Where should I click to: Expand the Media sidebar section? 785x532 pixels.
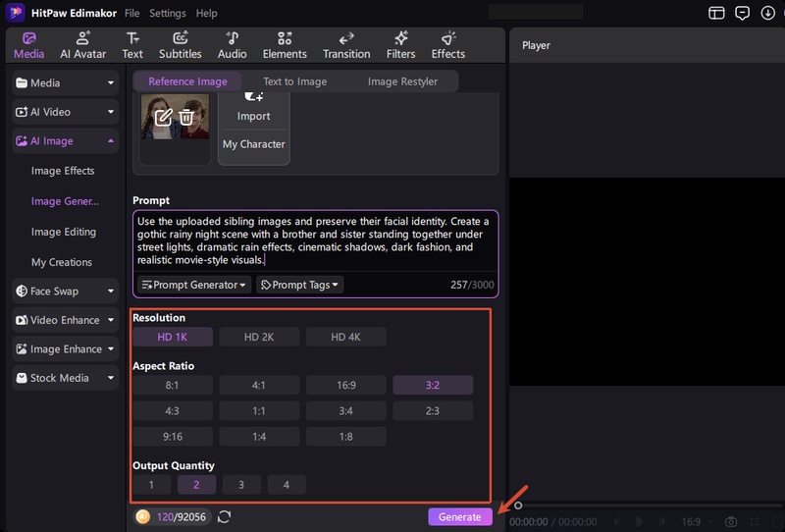tap(65, 83)
